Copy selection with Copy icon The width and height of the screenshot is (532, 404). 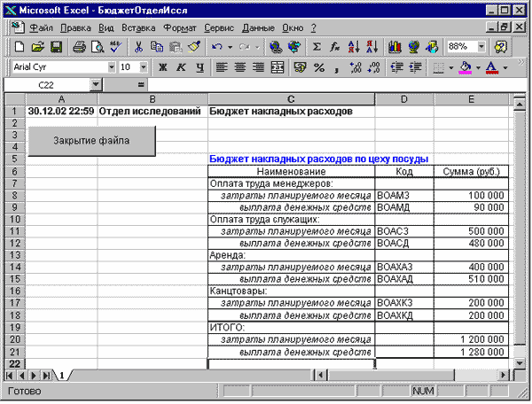[157, 47]
